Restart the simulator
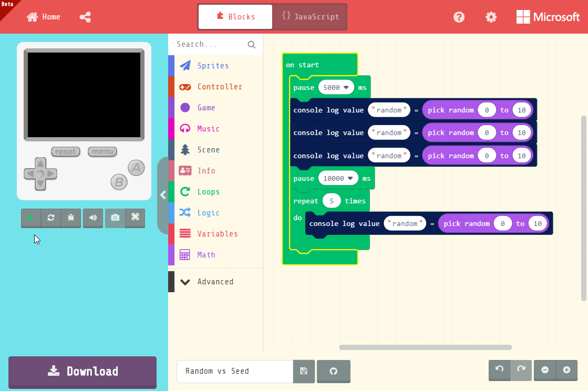 pos(51,218)
